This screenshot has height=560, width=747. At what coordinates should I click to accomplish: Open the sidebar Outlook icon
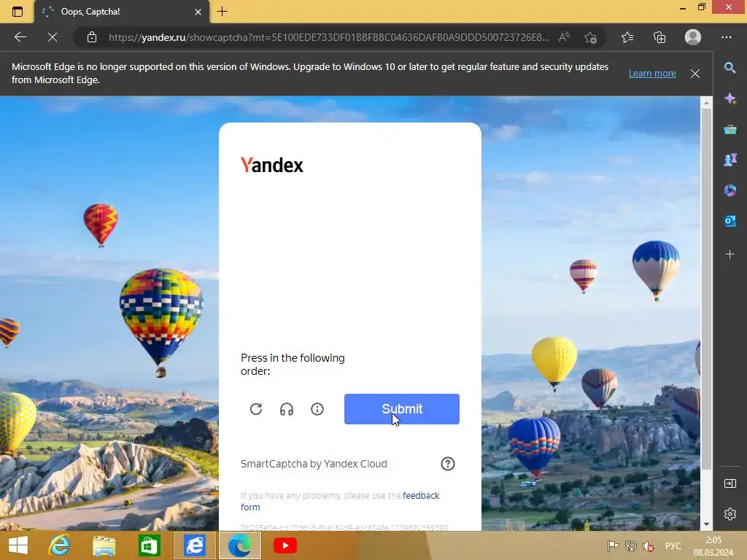click(x=729, y=221)
